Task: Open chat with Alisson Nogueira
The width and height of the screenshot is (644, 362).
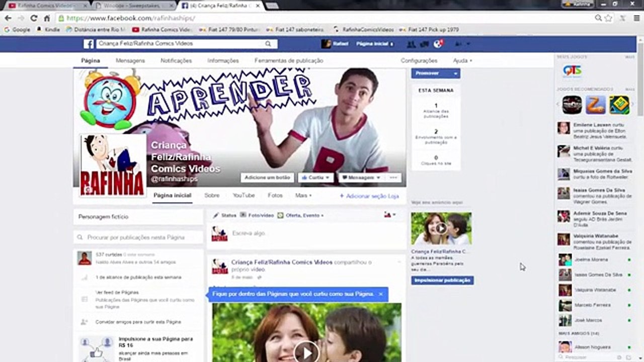Action: click(x=594, y=347)
